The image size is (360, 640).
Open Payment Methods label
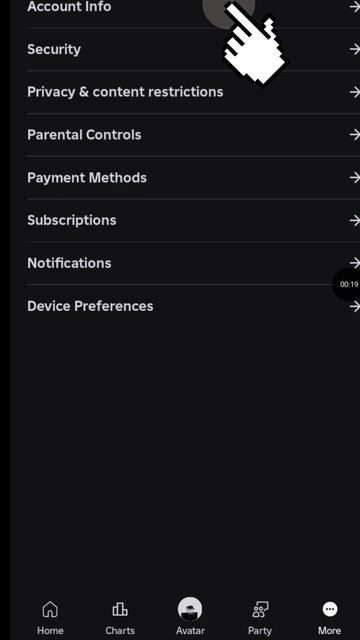click(x=87, y=178)
